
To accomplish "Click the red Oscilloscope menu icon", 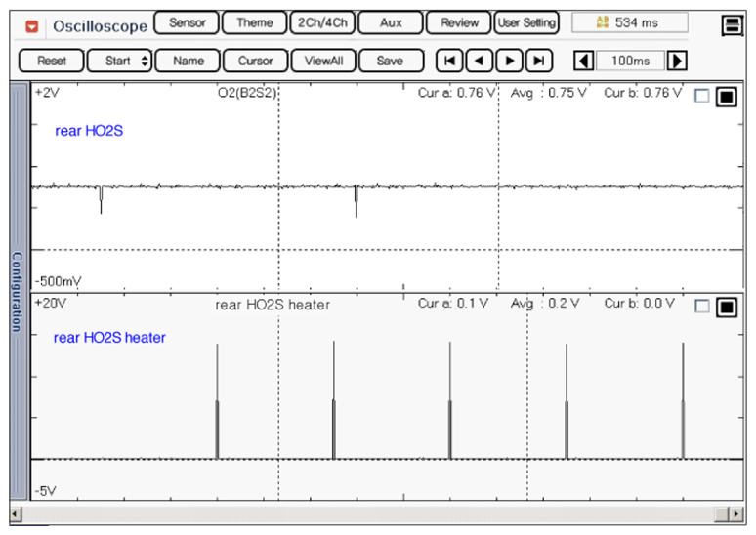I will 33,25.
